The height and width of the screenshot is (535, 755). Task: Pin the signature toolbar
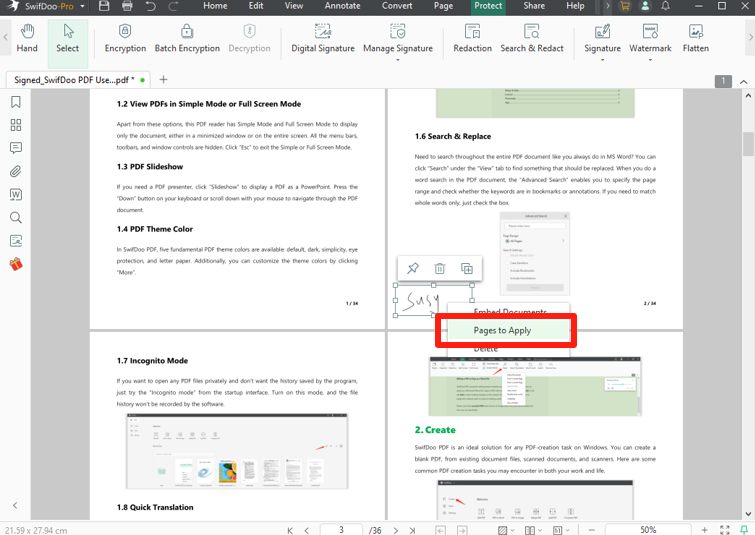click(x=413, y=268)
